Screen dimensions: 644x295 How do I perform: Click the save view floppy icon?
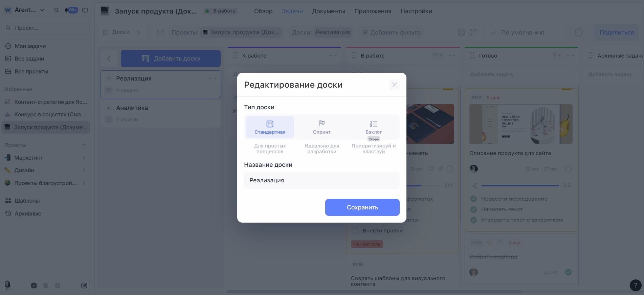[x=461, y=32]
